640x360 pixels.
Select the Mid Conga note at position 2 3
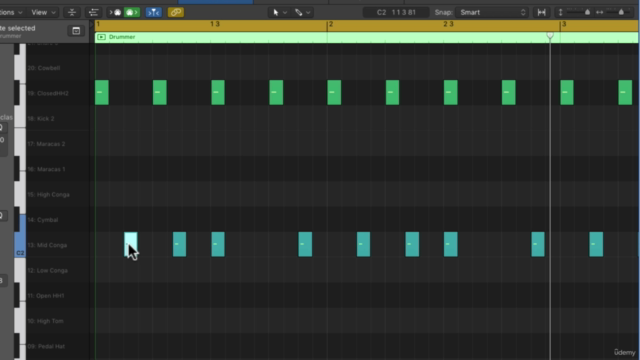[451, 244]
